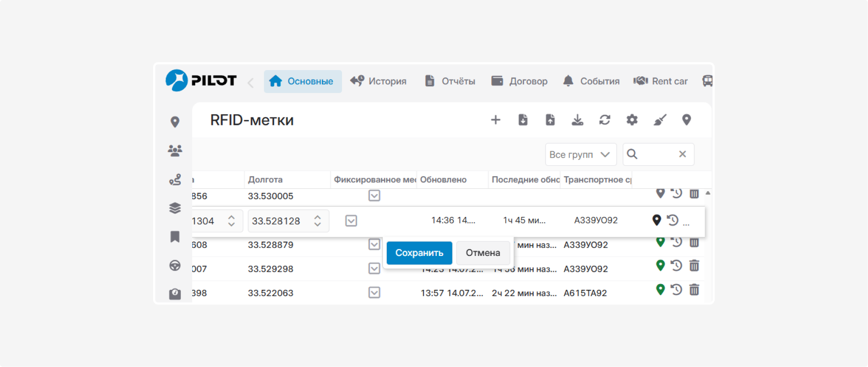
Task: Switch to the История tab
Action: tap(378, 81)
